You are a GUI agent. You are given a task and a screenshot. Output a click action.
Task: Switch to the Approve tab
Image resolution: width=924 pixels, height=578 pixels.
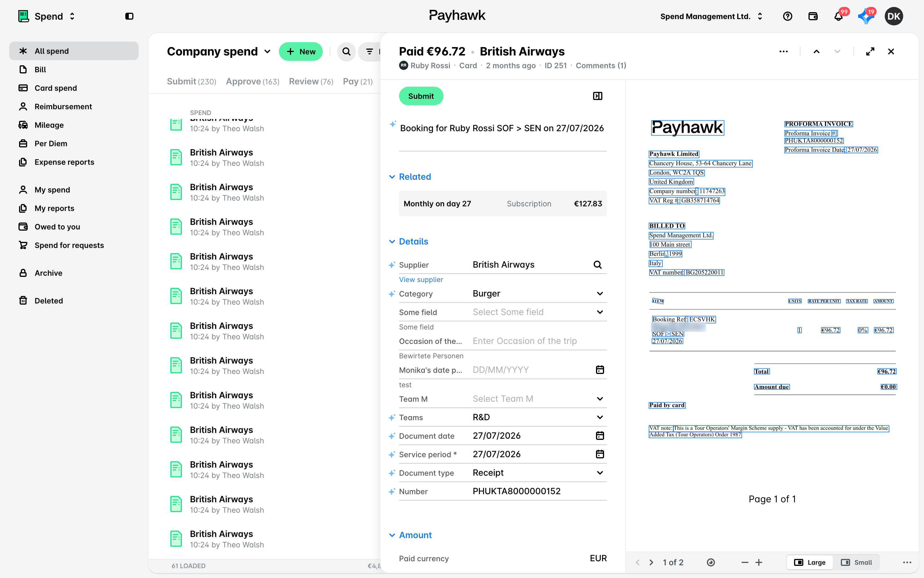pos(252,81)
